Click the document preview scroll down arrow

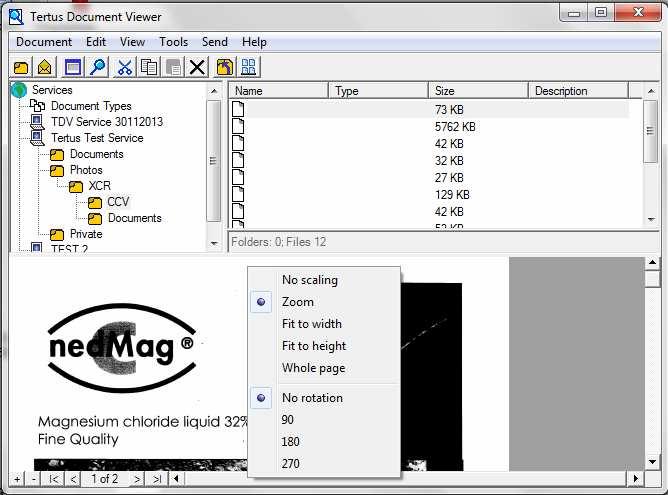pyautogui.click(x=652, y=462)
